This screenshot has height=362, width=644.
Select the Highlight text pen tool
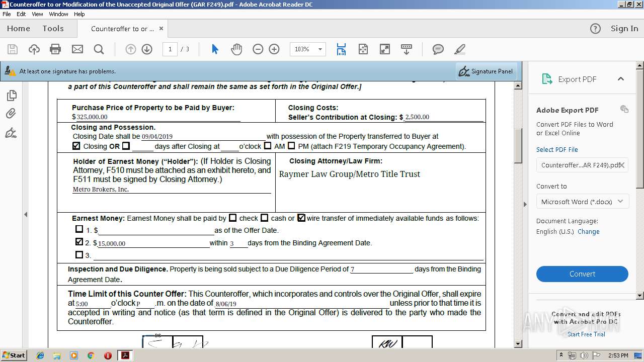459,49
